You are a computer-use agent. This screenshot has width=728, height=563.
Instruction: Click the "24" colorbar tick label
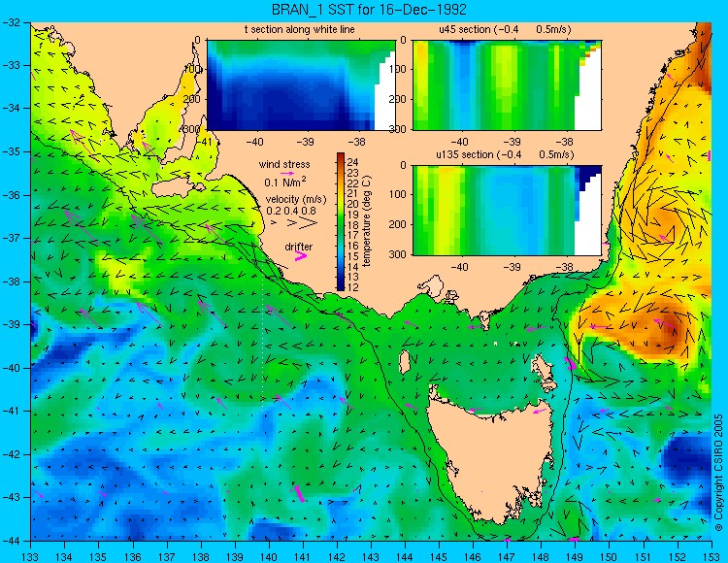click(352, 162)
